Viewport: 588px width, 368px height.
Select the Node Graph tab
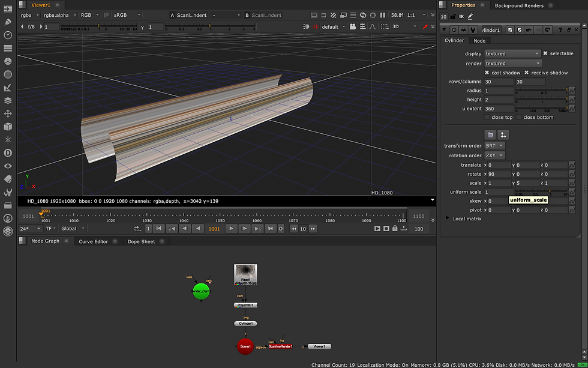46,241
